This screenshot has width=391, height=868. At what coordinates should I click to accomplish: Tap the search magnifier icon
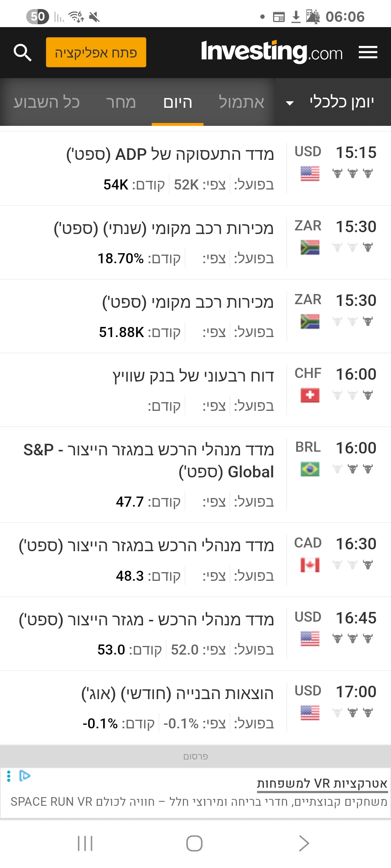click(x=22, y=53)
